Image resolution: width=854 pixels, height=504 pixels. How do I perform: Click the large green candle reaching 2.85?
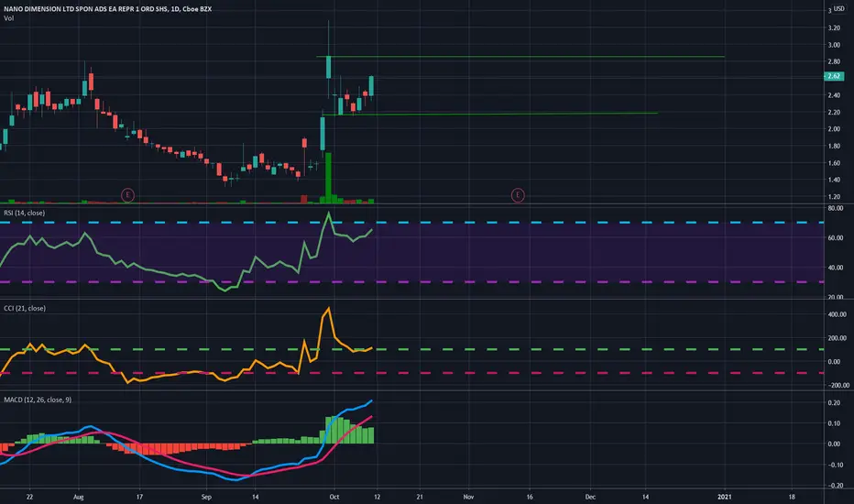(328, 67)
